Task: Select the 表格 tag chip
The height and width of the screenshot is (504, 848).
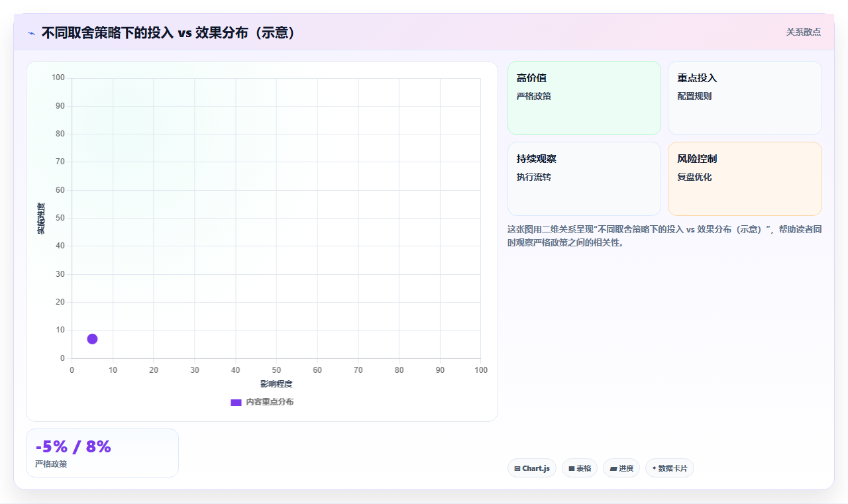Action: coord(580,468)
